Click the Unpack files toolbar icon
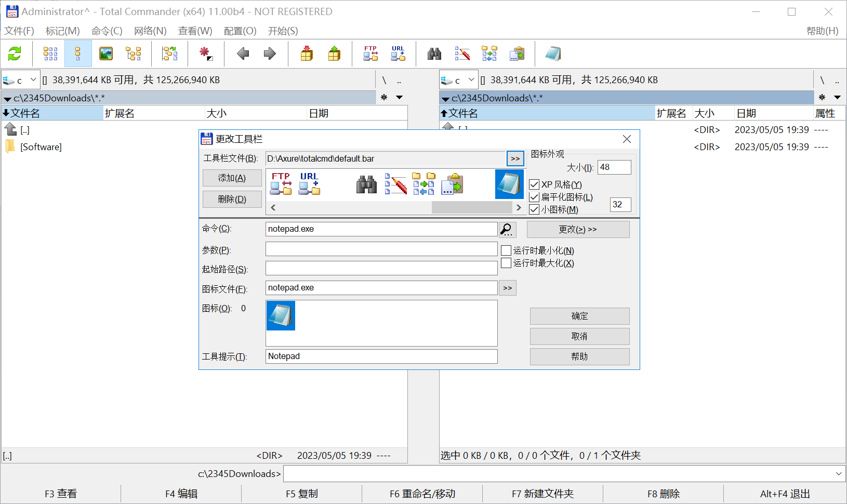The width and height of the screenshot is (847, 504). [334, 54]
